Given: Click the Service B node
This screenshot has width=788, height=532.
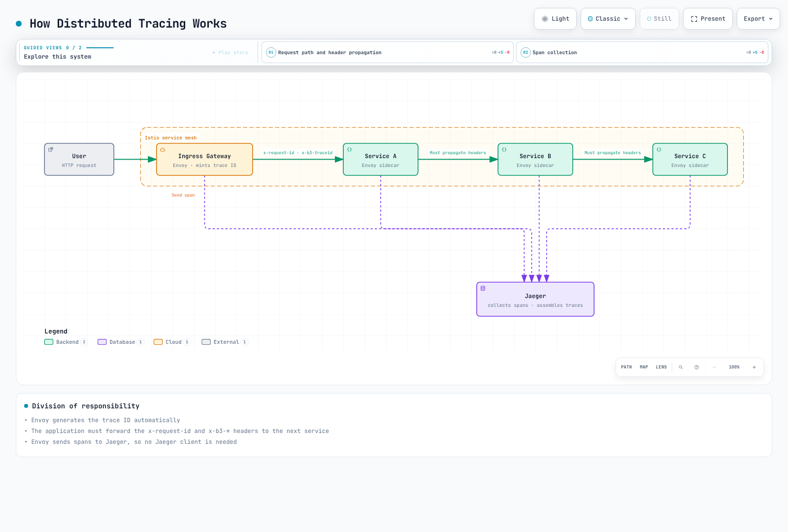Looking at the screenshot, I should pos(535,160).
